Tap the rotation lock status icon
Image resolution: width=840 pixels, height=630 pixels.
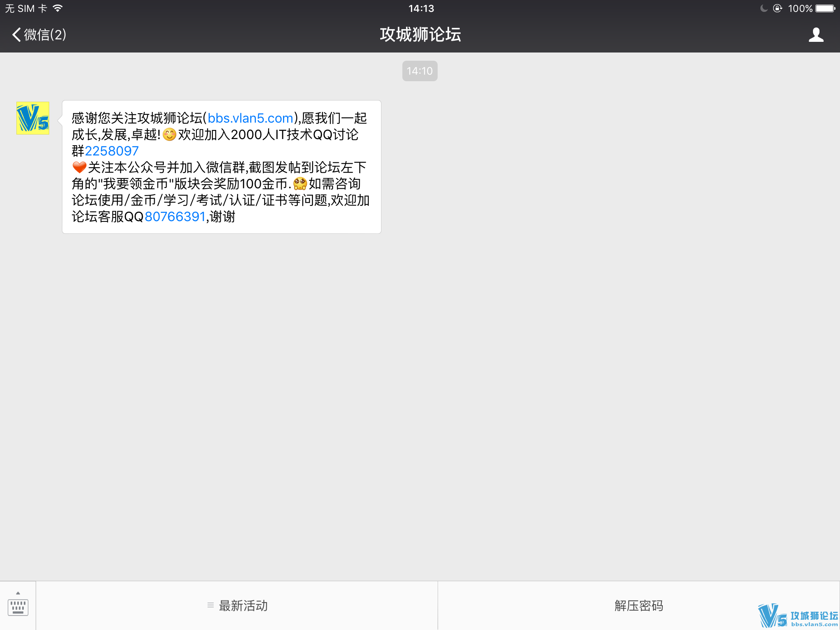[777, 8]
